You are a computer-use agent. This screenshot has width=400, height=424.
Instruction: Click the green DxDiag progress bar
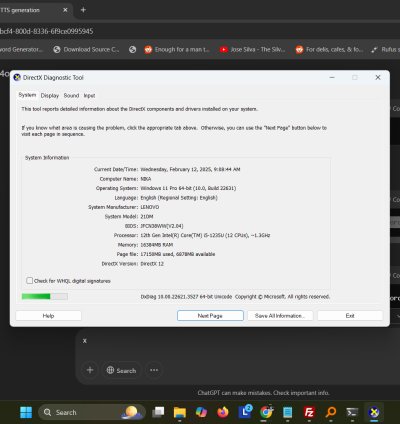point(45,296)
